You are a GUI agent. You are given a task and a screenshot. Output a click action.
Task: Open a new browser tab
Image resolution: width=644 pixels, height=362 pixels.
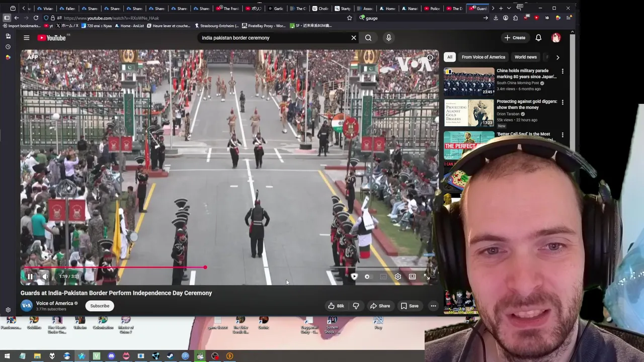tap(501, 9)
